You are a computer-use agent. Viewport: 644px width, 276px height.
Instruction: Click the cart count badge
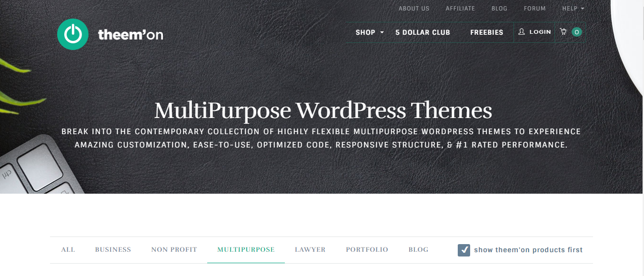577,32
